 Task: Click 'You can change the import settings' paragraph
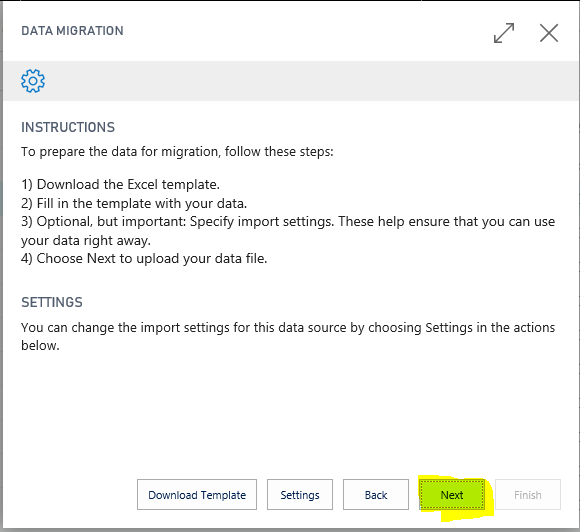tap(288, 336)
